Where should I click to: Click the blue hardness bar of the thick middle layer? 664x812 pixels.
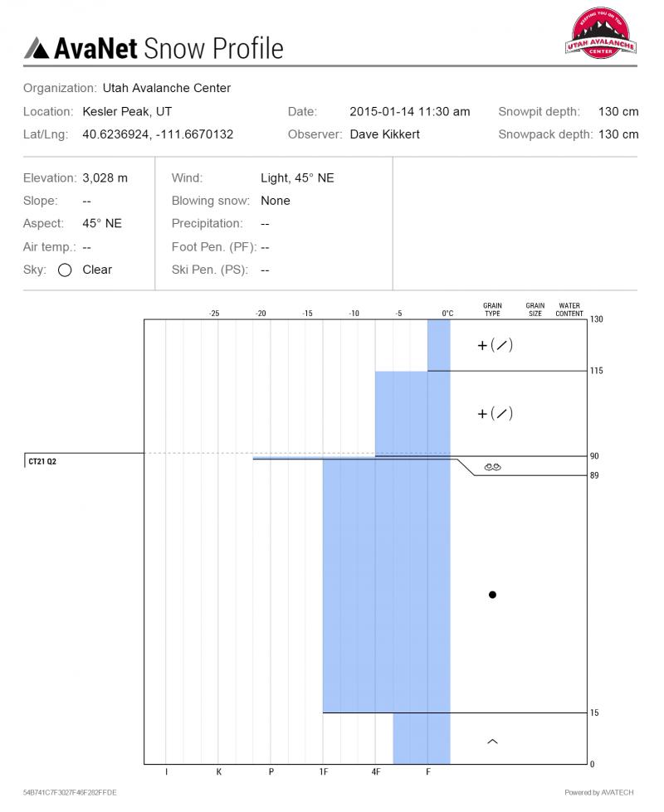(386, 586)
